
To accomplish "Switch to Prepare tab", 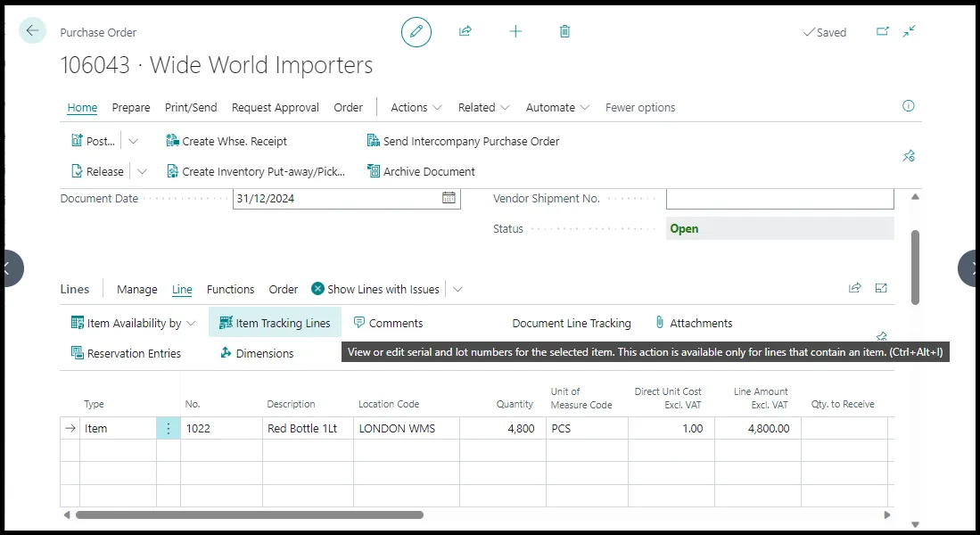I will [131, 108].
